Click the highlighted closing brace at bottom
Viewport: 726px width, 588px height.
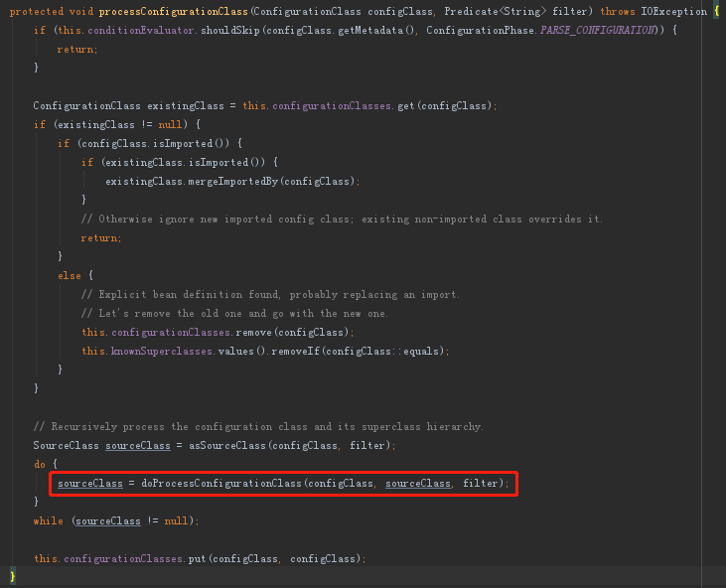pyautogui.click(x=13, y=577)
